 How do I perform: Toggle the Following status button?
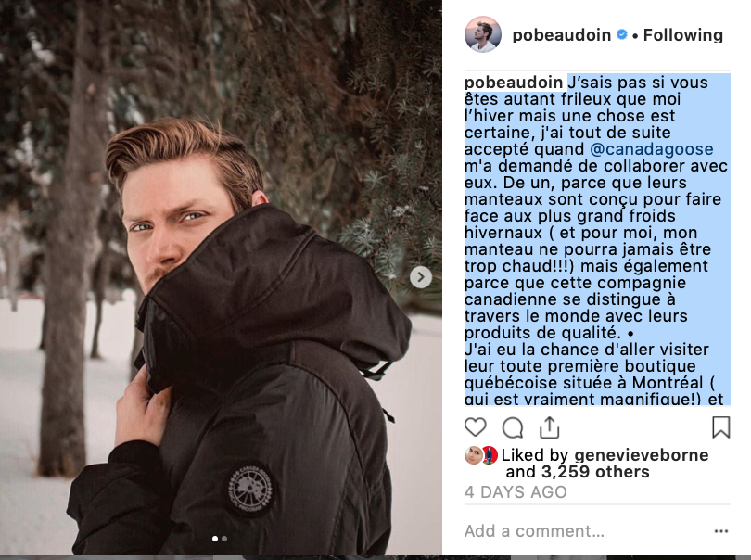(x=682, y=35)
